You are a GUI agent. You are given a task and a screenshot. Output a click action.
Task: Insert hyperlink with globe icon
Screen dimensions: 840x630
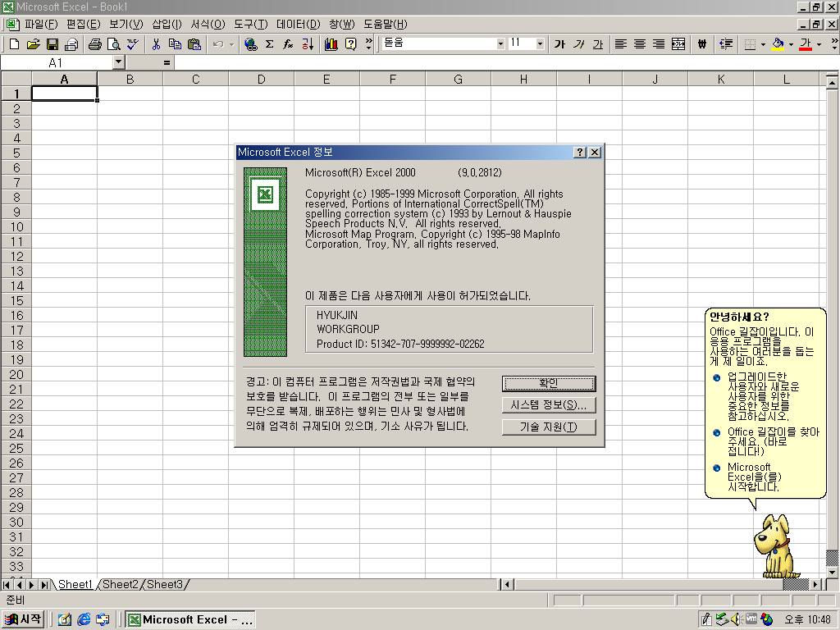(250, 44)
